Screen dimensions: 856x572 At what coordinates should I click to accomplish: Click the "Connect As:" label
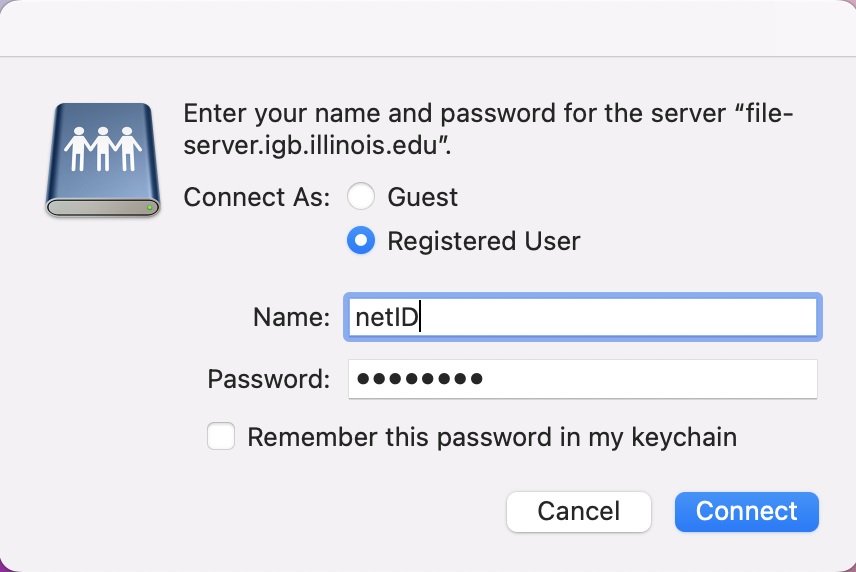coord(256,197)
